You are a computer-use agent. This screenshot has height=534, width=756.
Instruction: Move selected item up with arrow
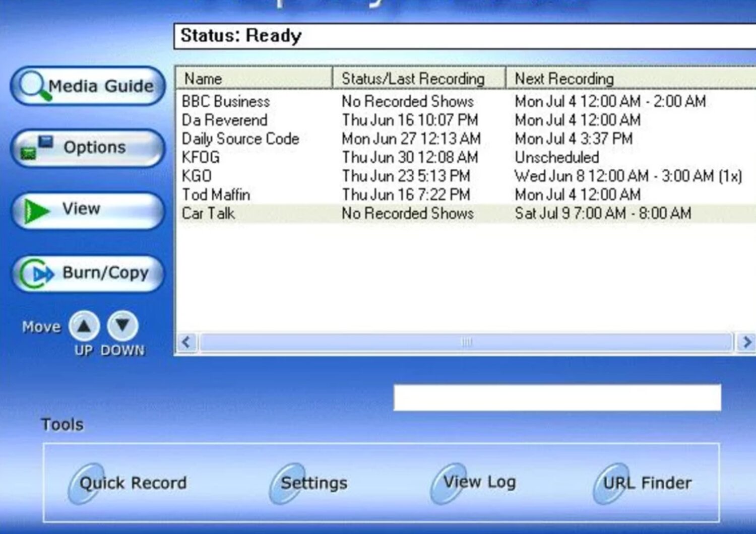[x=84, y=326]
